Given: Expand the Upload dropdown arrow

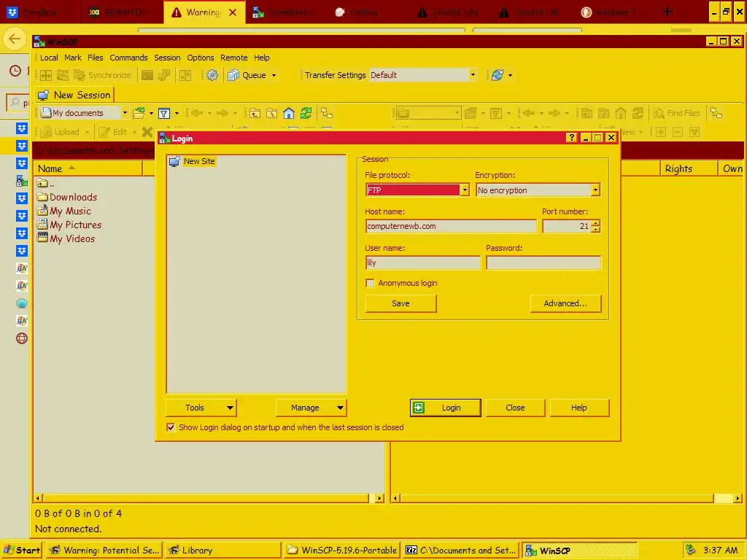Looking at the screenshot, I should point(87,132).
